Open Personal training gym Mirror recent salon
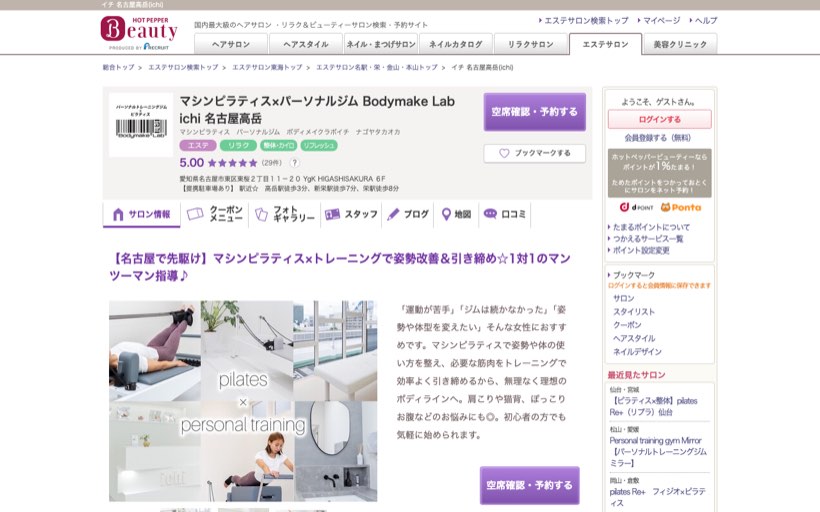820x512 pixels. pos(658,452)
